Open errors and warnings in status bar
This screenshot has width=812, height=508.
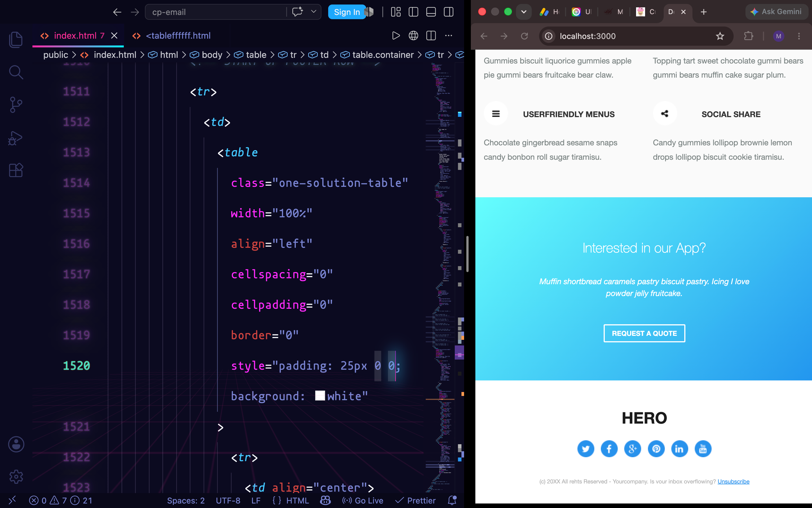click(x=60, y=501)
